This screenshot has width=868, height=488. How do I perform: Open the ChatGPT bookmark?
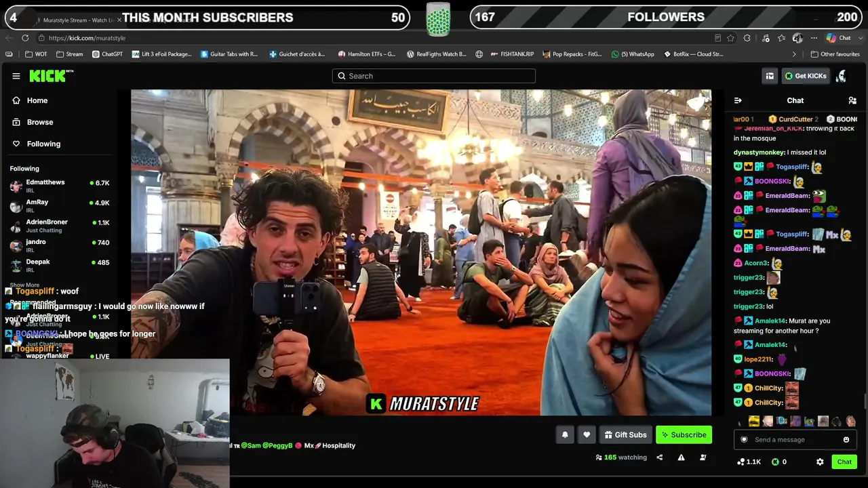pos(107,54)
